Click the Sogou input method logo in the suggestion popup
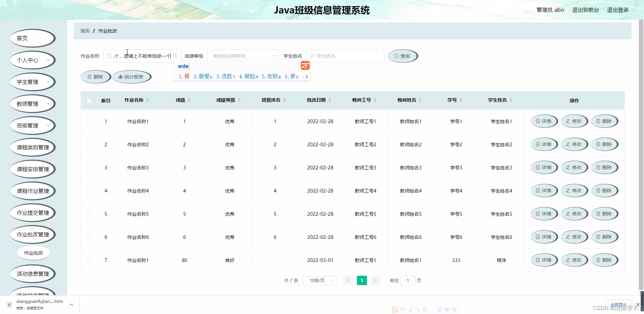This screenshot has height=314, width=644. pyautogui.click(x=305, y=66)
